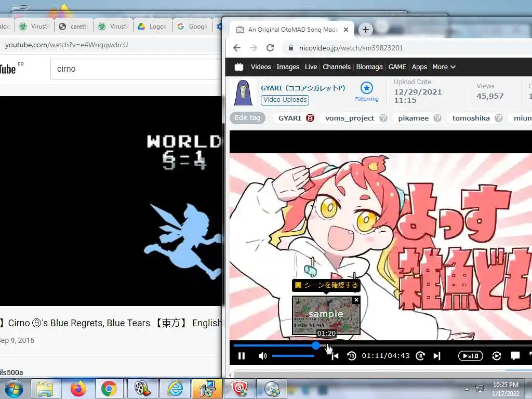The image size is (532, 399).
Task: Adjust the volume slider bar
Action: pos(293,356)
